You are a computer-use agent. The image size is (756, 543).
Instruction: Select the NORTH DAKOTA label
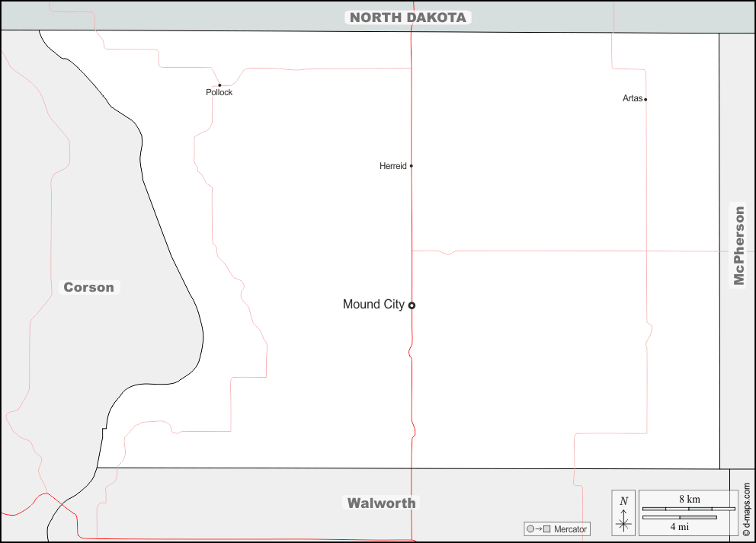point(408,18)
